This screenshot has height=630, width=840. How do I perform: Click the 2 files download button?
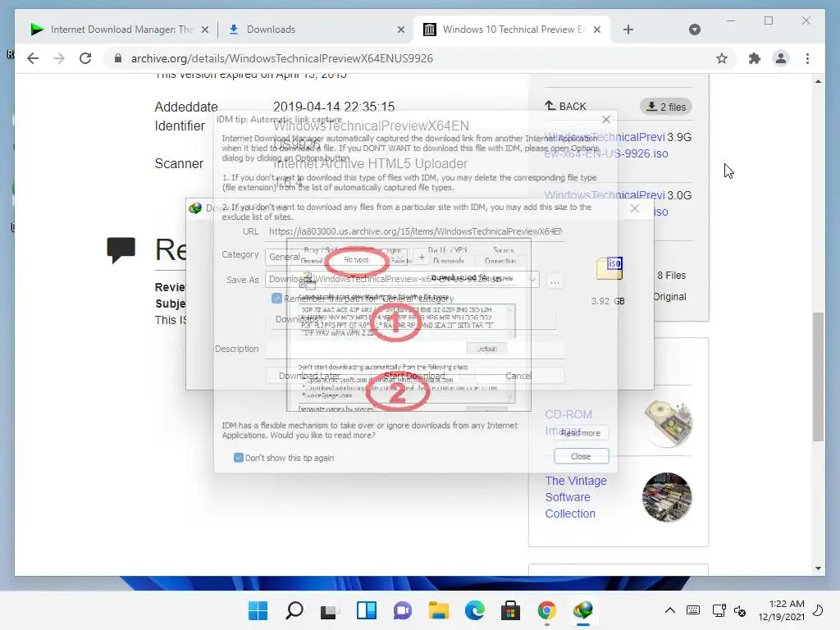pyautogui.click(x=666, y=107)
